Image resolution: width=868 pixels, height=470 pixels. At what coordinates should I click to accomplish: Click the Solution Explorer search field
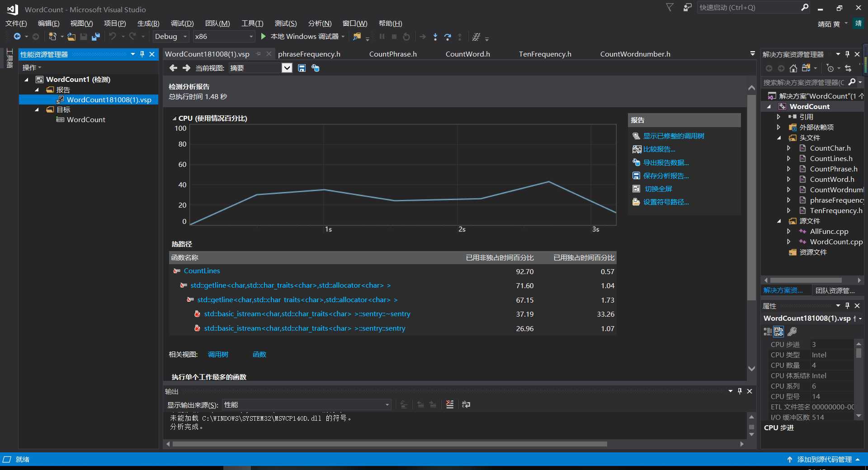click(804, 82)
